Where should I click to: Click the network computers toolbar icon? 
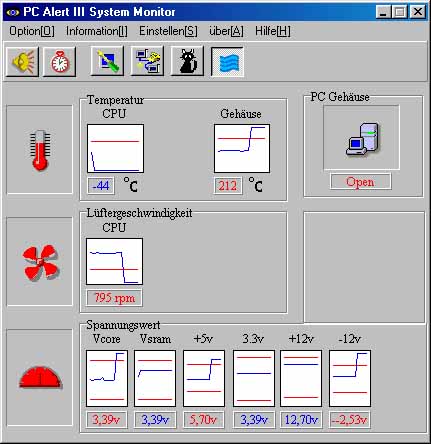point(147,61)
